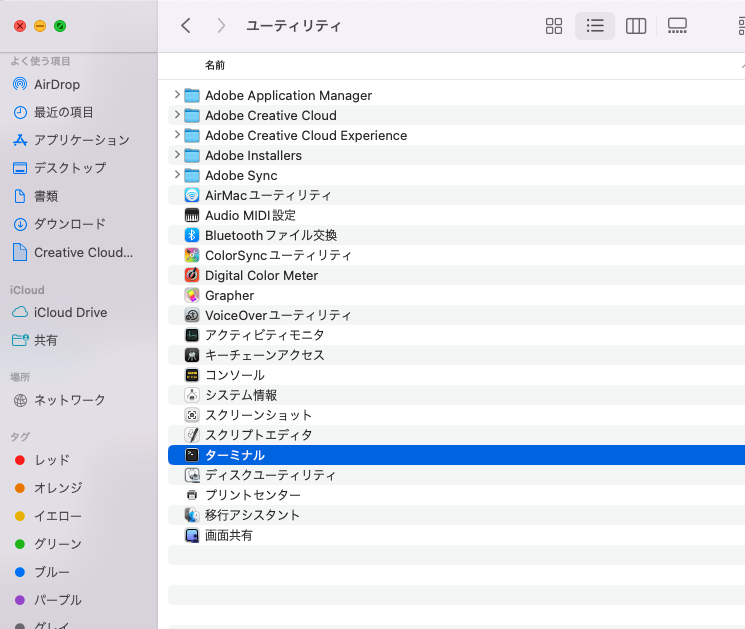The width and height of the screenshot is (745, 629).
Task: Select the Adobe Sync folder name
Action: pyautogui.click(x=241, y=175)
